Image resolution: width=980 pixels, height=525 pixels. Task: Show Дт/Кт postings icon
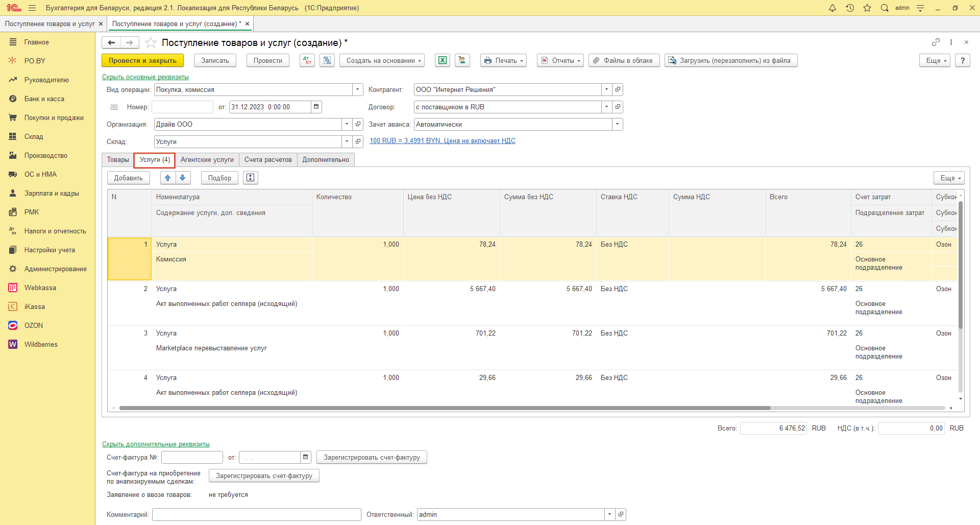(307, 60)
